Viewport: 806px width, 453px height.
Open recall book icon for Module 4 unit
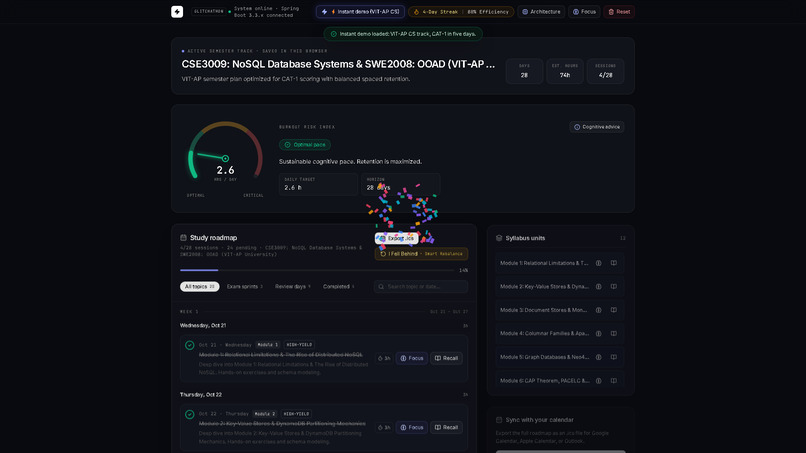point(614,333)
